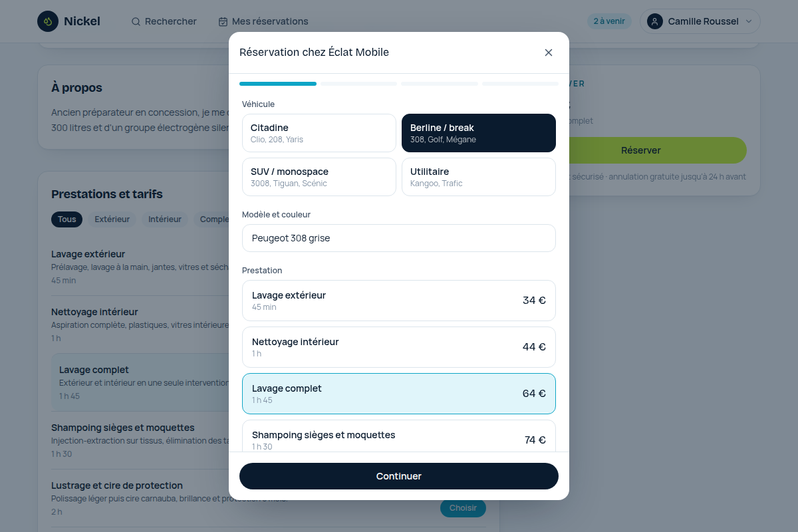
Task: Click Camille Roussel's avatar icon
Action: pyautogui.click(x=655, y=21)
